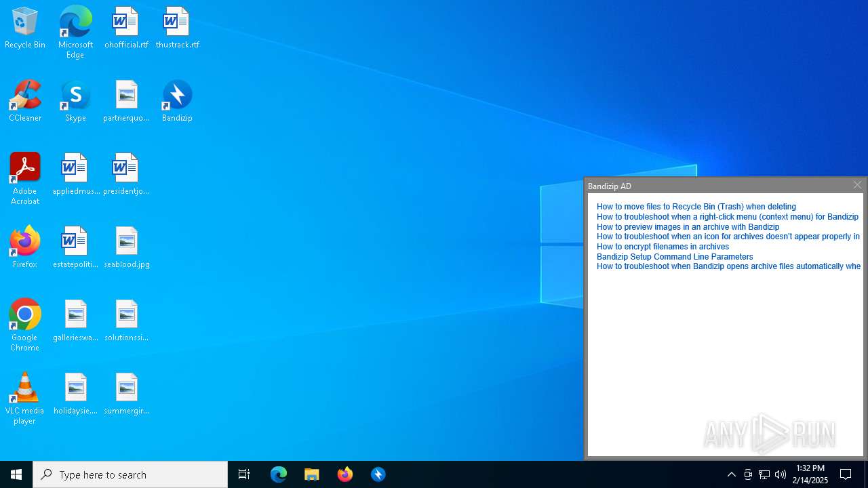Open link about archive icon not appearing properly

point(728,237)
